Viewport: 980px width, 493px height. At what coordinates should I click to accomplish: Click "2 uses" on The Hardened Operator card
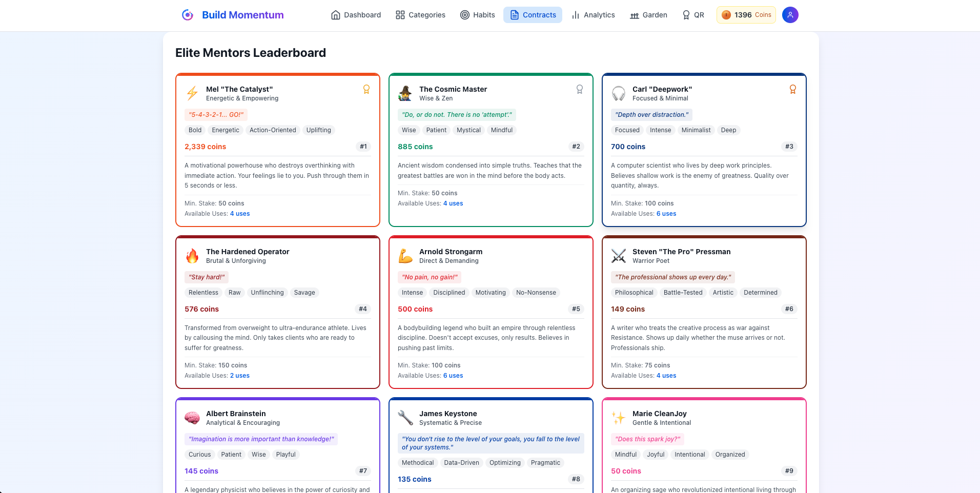240,376
